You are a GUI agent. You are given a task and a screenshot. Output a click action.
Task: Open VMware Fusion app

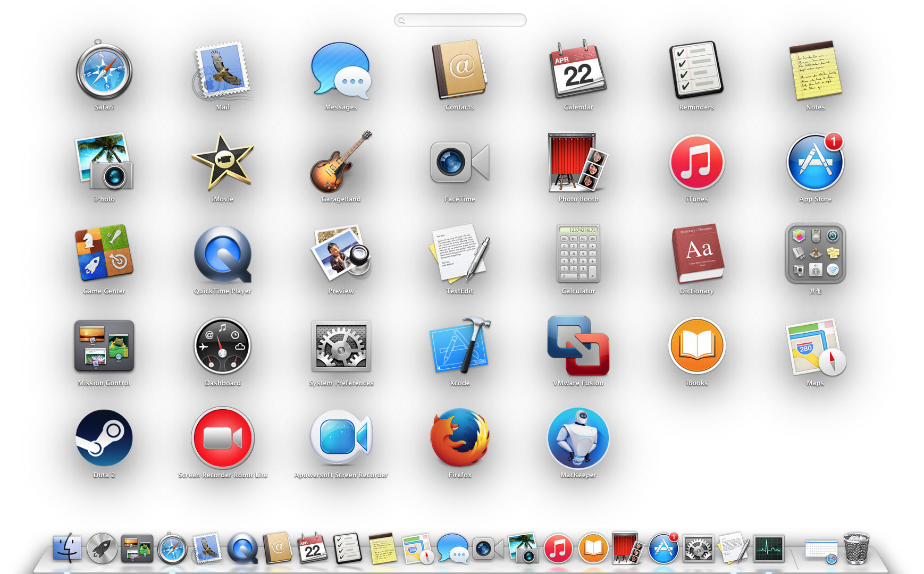(x=578, y=345)
